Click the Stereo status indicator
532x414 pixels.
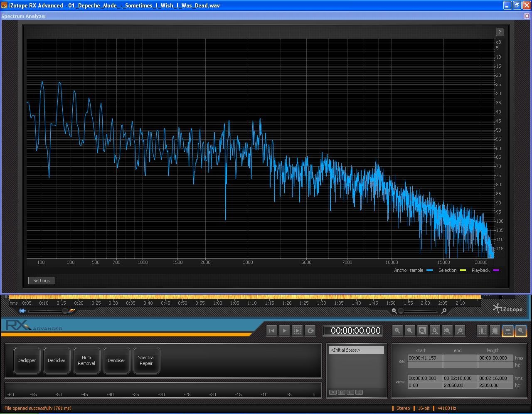403,408
